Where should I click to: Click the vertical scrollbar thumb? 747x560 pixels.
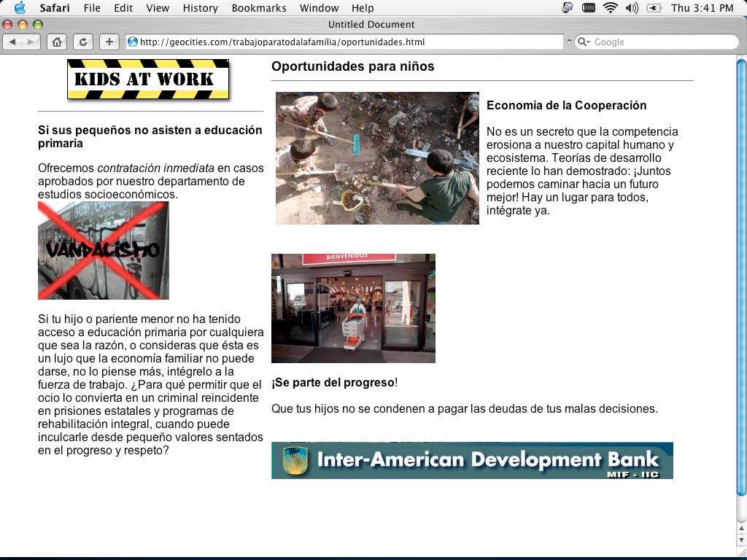741,277
